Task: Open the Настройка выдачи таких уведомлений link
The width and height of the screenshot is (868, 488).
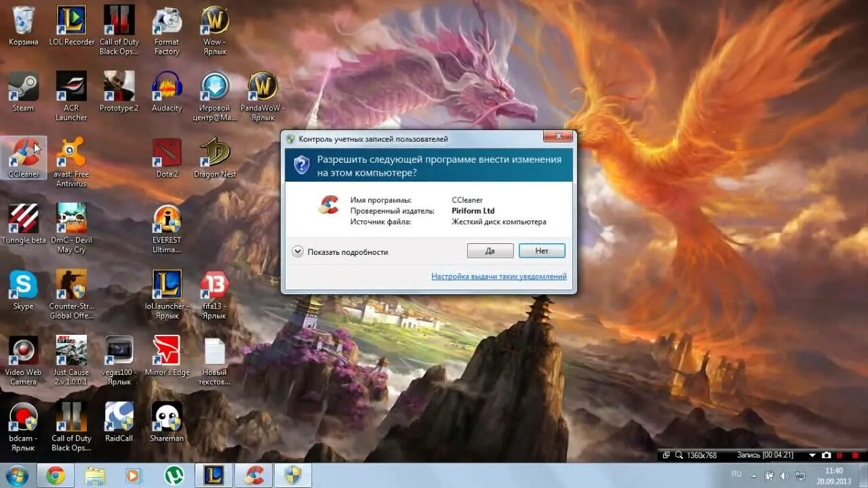Action: (x=499, y=277)
